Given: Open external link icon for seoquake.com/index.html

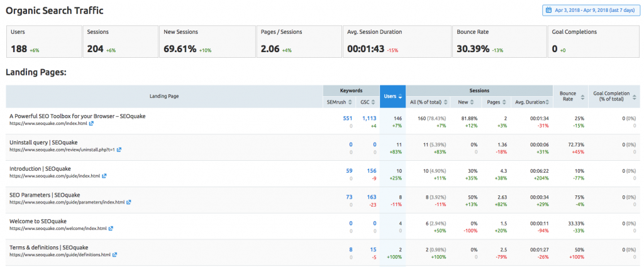Looking at the screenshot, I should tap(91, 124).
